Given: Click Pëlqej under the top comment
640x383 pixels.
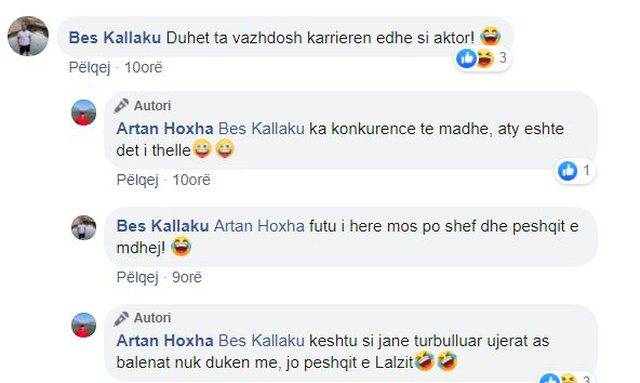Looking at the screenshot, I should click(89, 67).
